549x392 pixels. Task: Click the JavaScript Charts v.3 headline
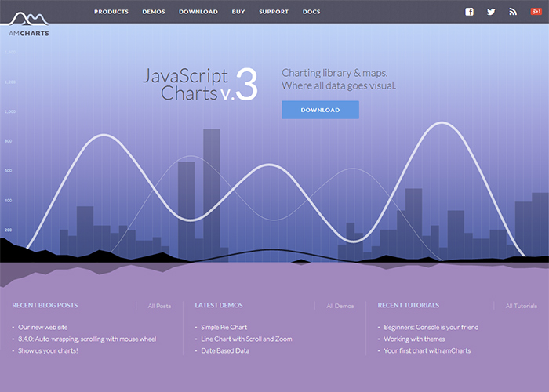200,85
